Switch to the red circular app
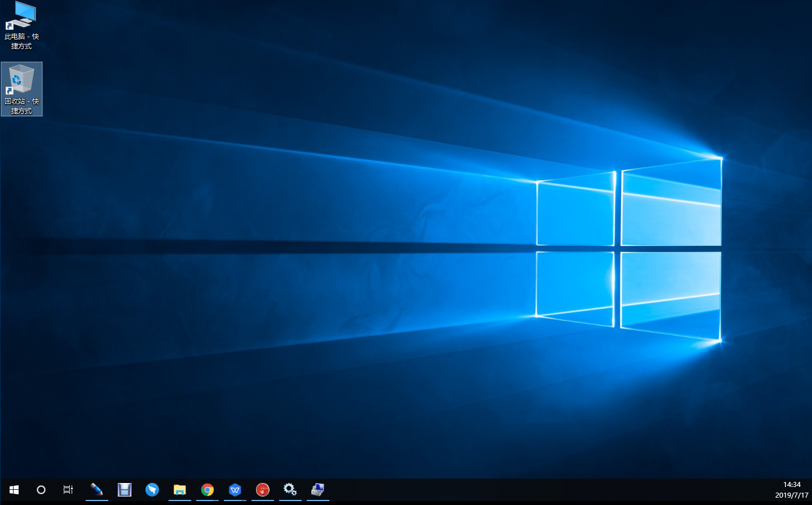 tap(263, 489)
